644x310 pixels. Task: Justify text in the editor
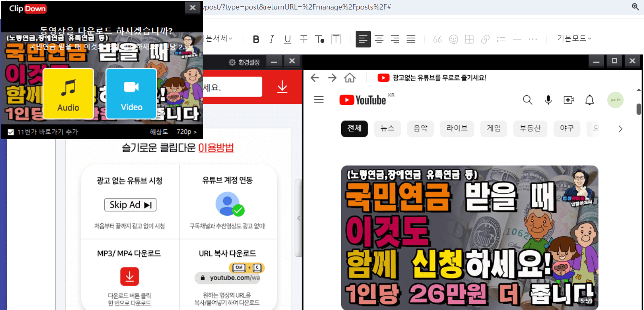(411, 39)
